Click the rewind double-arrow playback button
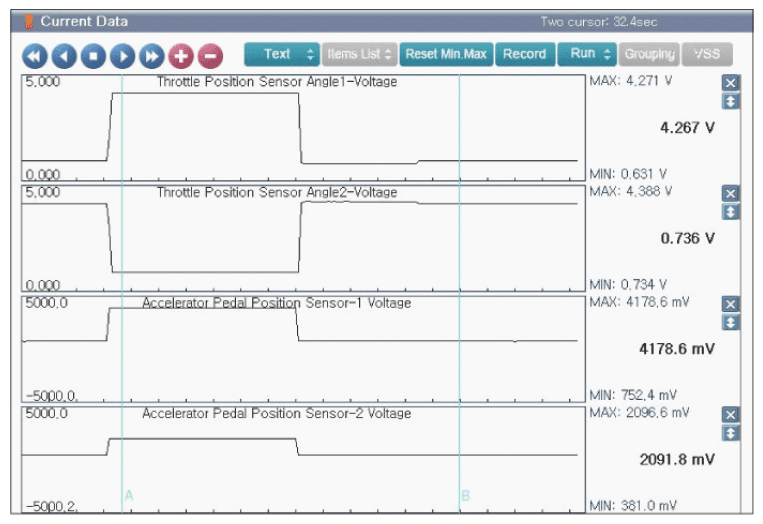 point(35,56)
